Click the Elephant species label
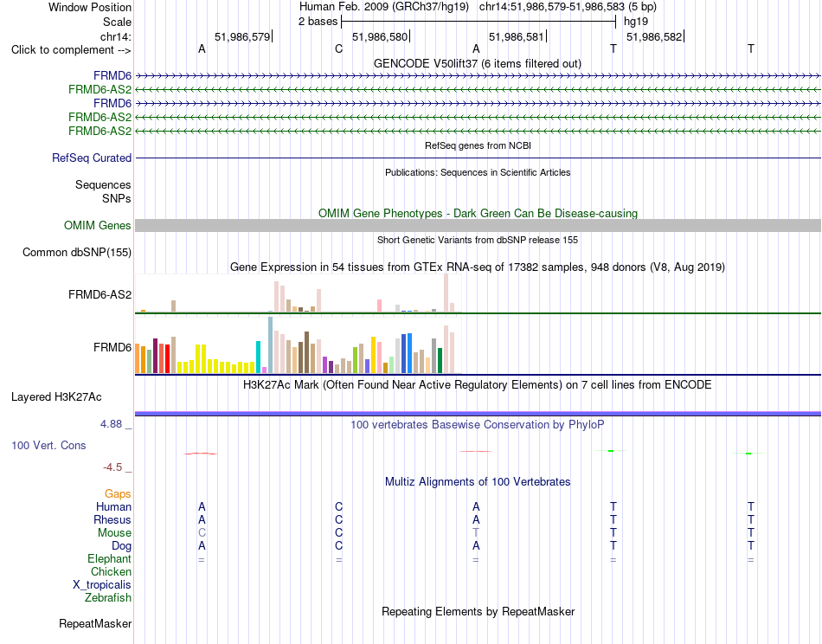Viewport: 822px width, 644px height. tap(109, 559)
